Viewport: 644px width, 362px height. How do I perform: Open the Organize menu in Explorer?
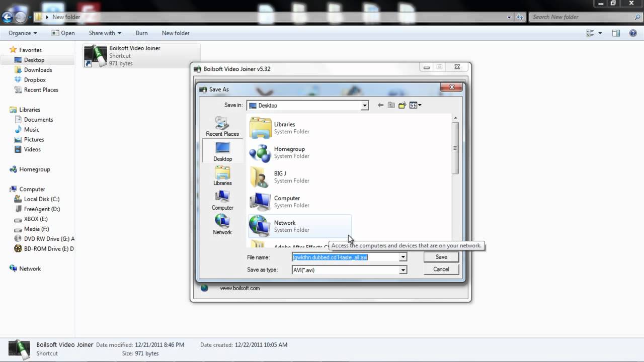point(23,33)
